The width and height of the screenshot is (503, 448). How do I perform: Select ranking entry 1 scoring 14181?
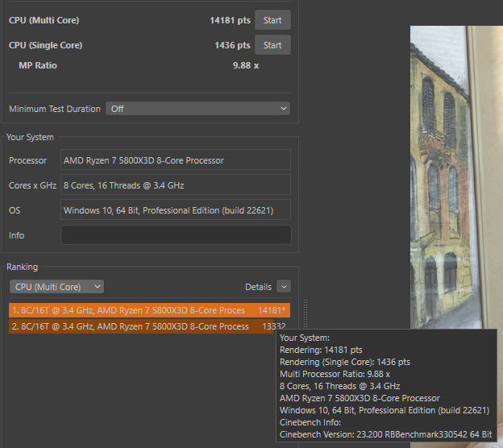click(x=149, y=310)
